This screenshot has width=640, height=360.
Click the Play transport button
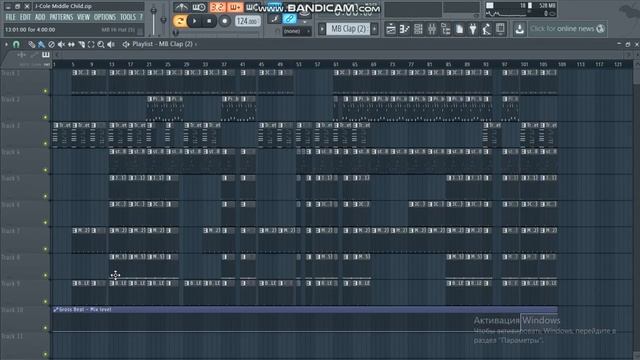[x=194, y=21]
